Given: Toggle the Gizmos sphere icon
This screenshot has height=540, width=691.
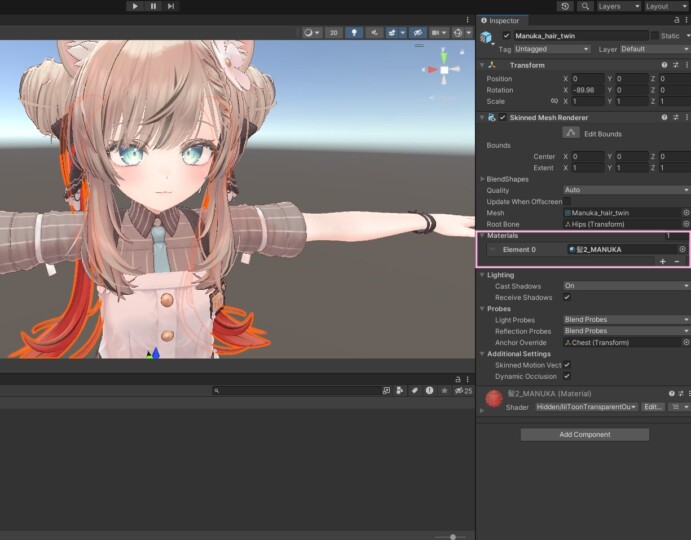Looking at the screenshot, I should point(458,33).
